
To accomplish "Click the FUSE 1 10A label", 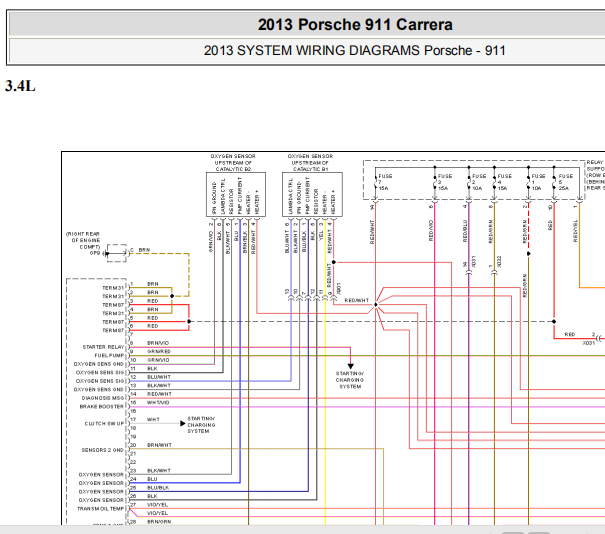I will 538,182.
